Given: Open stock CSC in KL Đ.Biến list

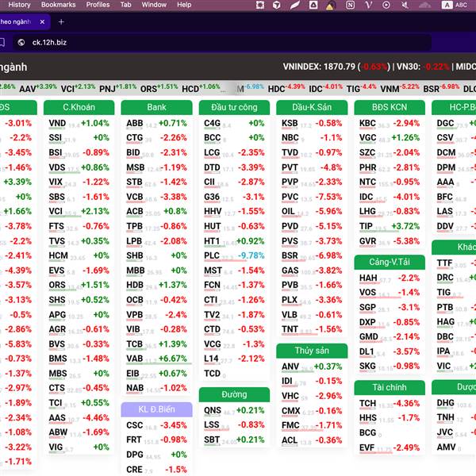Looking at the screenshot, I should pos(135,425).
